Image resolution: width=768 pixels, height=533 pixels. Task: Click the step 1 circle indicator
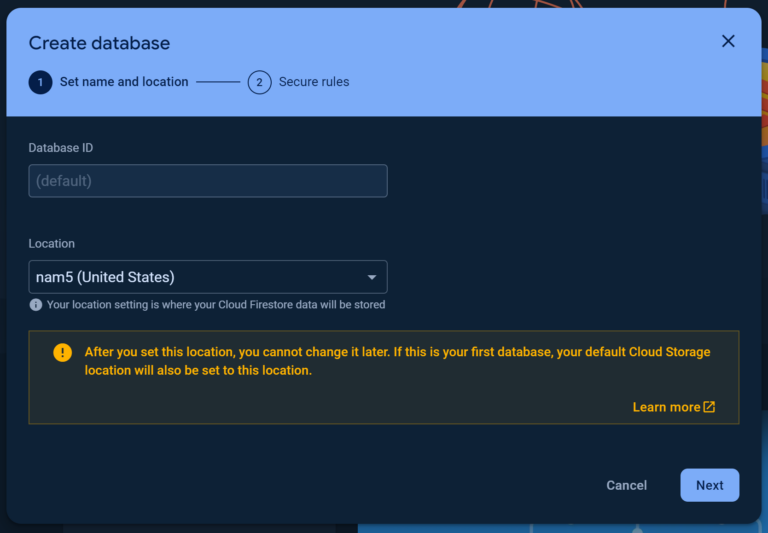(x=40, y=82)
